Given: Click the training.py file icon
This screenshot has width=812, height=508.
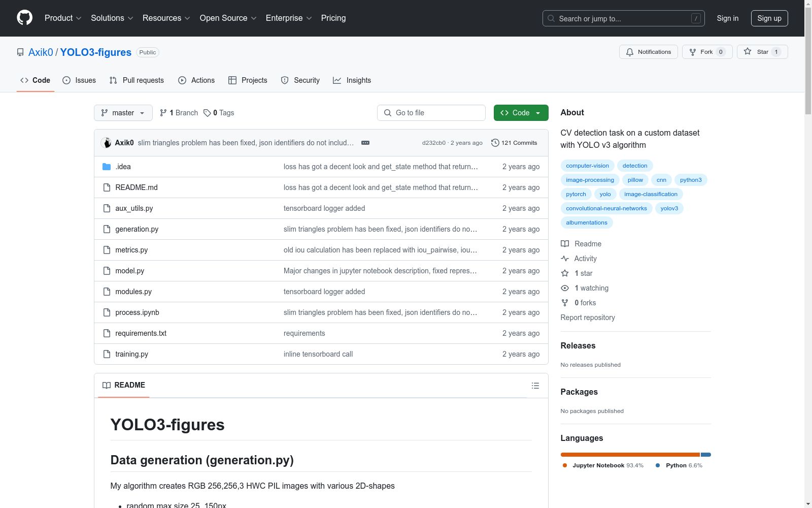Looking at the screenshot, I should click(107, 354).
